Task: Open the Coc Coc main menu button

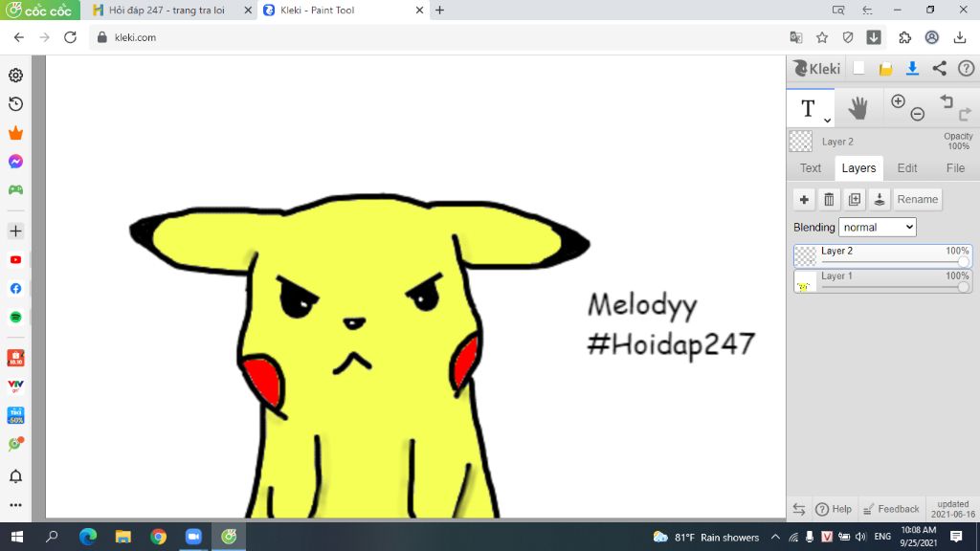Action: point(39,10)
